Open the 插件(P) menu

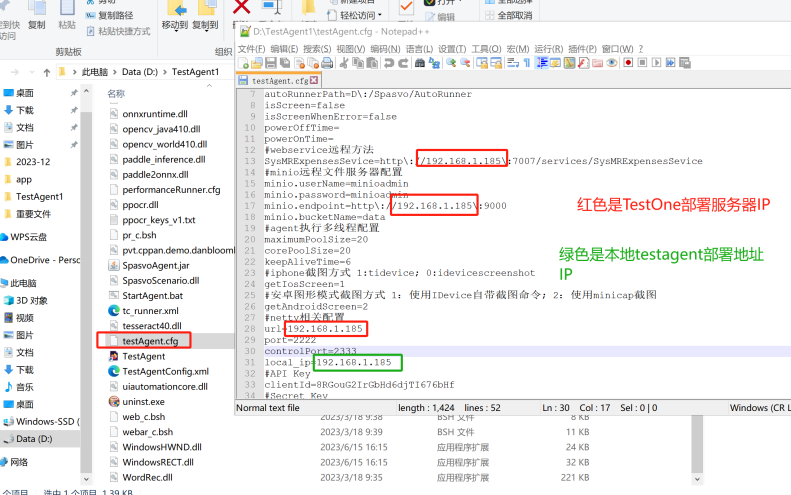tap(582, 48)
